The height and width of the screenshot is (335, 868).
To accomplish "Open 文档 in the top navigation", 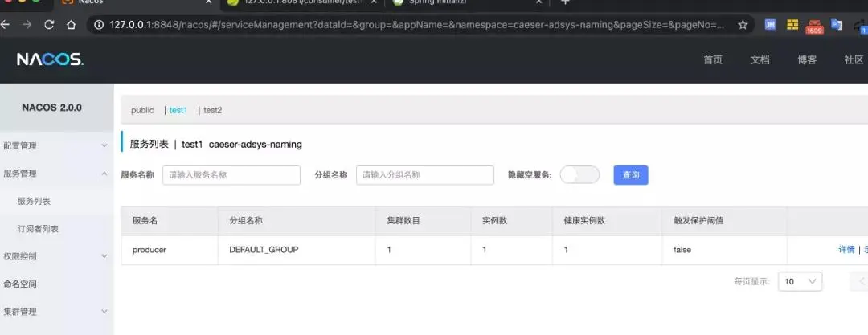I will (760, 59).
